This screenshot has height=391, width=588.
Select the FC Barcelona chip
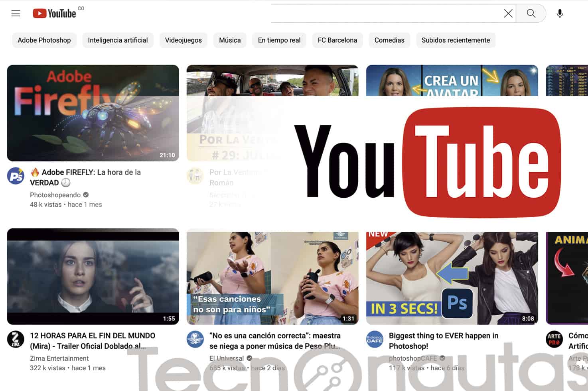[337, 40]
